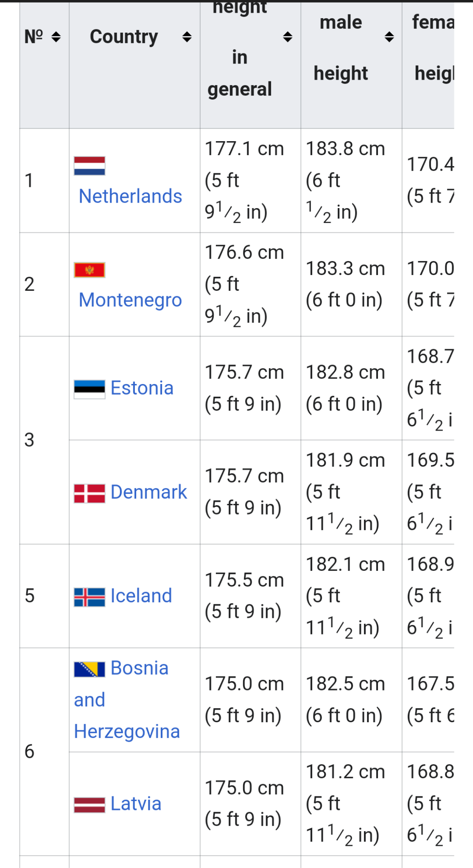Click the Montenegro flag icon
The image size is (473, 868).
coord(90,270)
